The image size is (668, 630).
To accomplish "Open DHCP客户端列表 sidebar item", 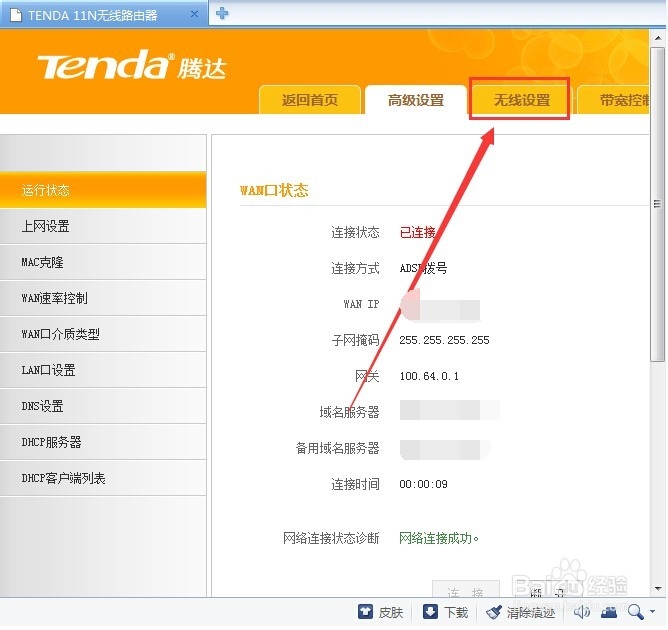I will (x=103, y=478).
